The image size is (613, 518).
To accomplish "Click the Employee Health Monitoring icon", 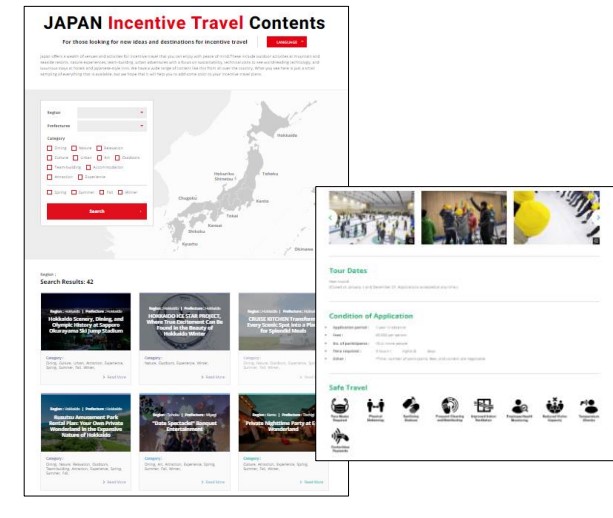I will click(x=520, y=406).
